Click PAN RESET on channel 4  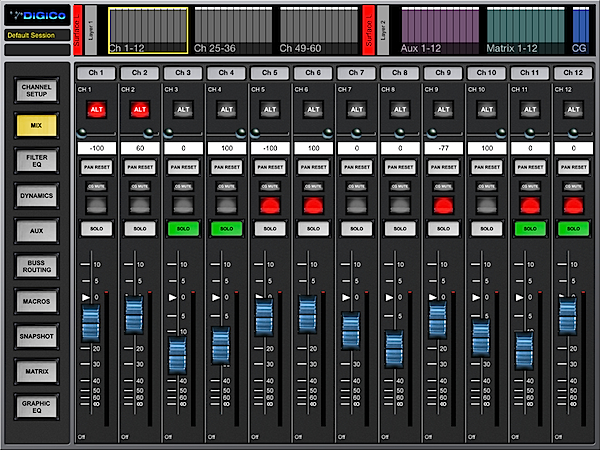(227, 167)
